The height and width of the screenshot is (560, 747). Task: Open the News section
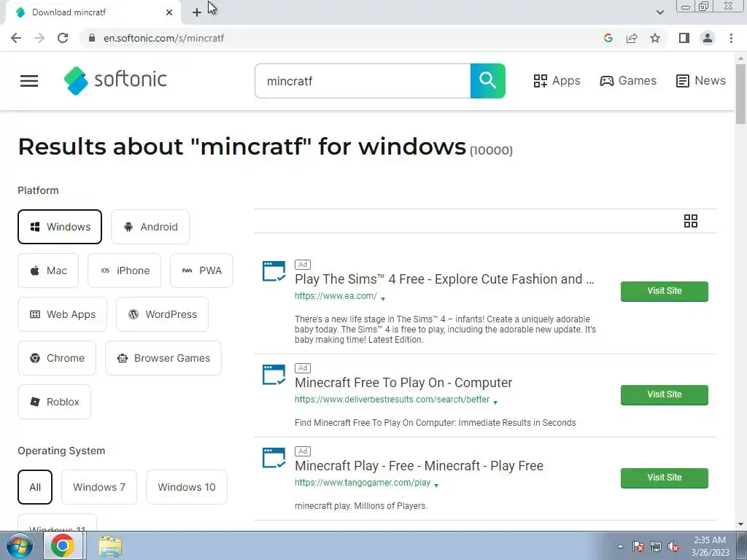point(701,80)
